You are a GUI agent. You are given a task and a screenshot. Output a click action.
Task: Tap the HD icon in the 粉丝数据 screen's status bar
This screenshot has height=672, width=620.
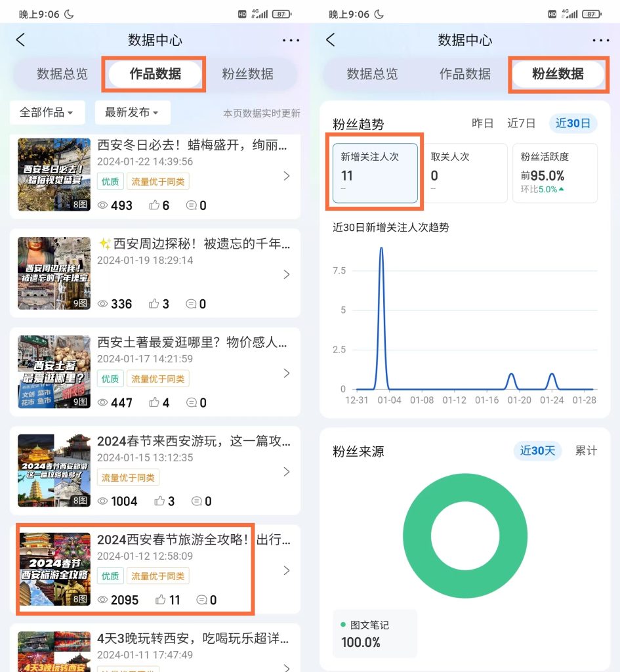(552, 14)
